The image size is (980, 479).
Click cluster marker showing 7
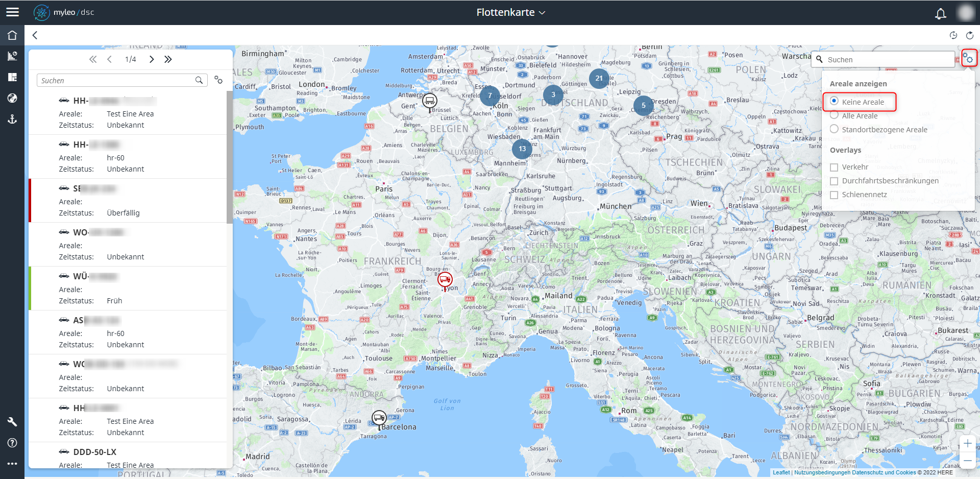click(490, 95)
